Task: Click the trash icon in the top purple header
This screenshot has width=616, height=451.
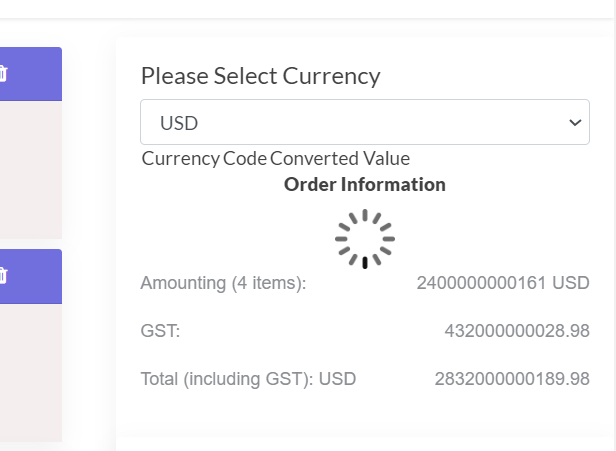Action: [4, 73]
